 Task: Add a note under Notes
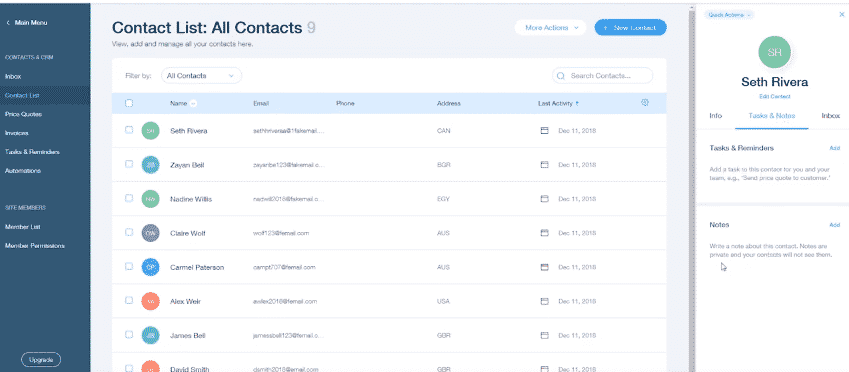834,225
